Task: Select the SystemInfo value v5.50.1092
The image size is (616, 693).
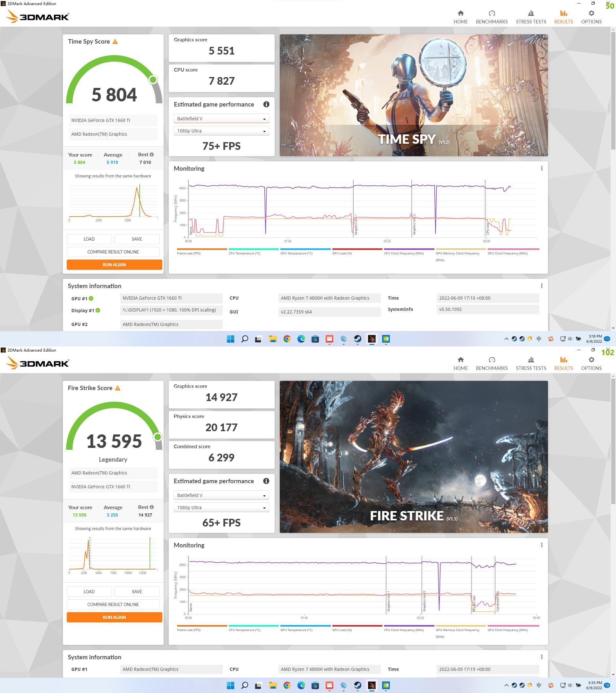Action: [488, 309]
